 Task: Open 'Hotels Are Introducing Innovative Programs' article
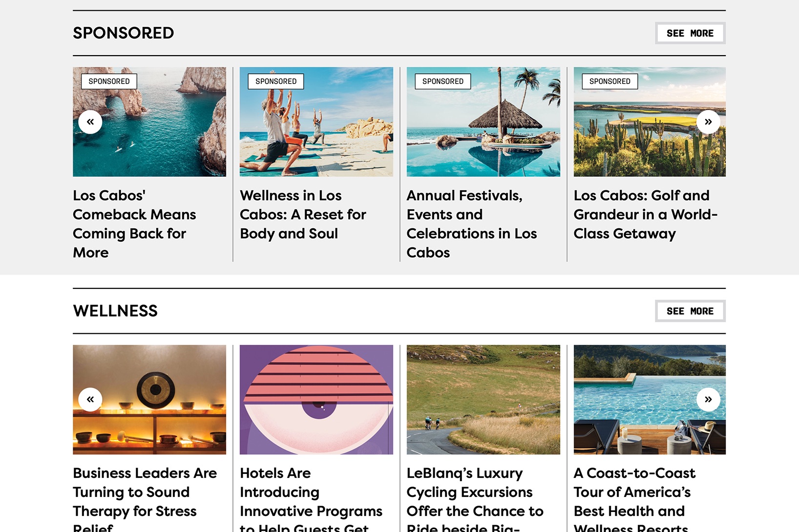point(311,499)
